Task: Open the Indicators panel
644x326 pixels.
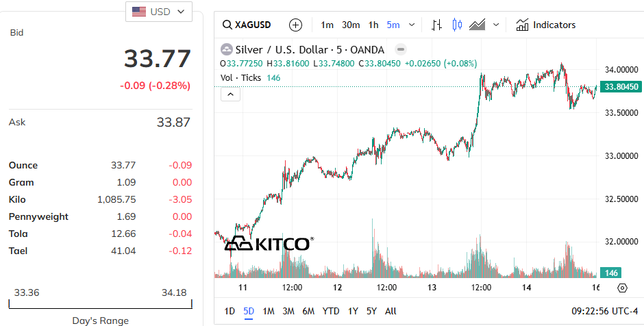Action: [x=546, y=25]
